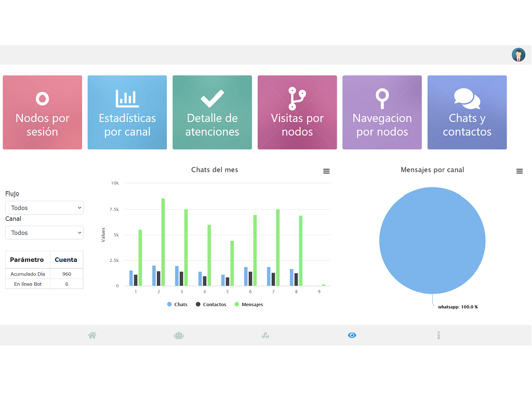
Task: Toggle the Contactos series in chart legend
Action: click(x=211, y=304)
